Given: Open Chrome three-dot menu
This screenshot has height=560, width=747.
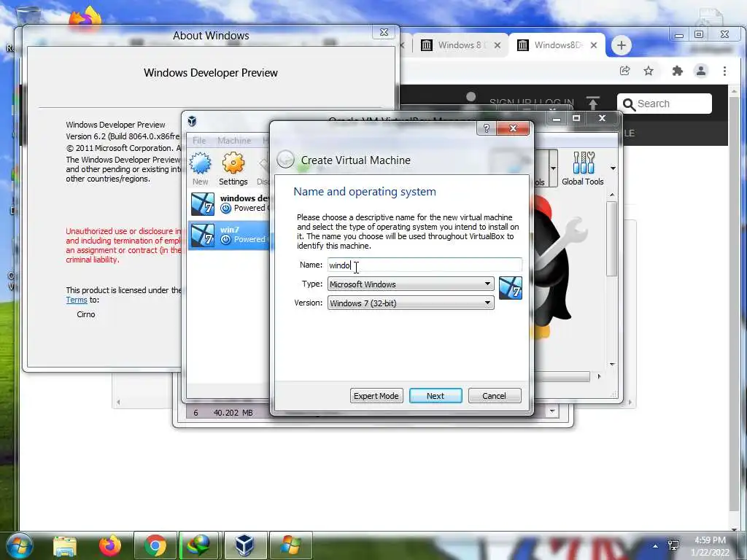Looking at the screenshot, I should (x=724, y=71).
